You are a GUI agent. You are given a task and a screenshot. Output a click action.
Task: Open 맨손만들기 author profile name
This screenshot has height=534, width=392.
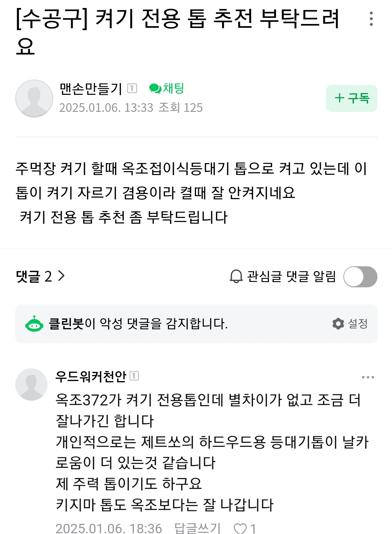[91, 88]
